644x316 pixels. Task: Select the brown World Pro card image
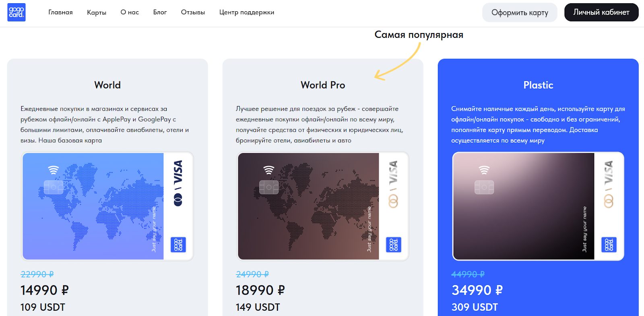tap(323, 206)
